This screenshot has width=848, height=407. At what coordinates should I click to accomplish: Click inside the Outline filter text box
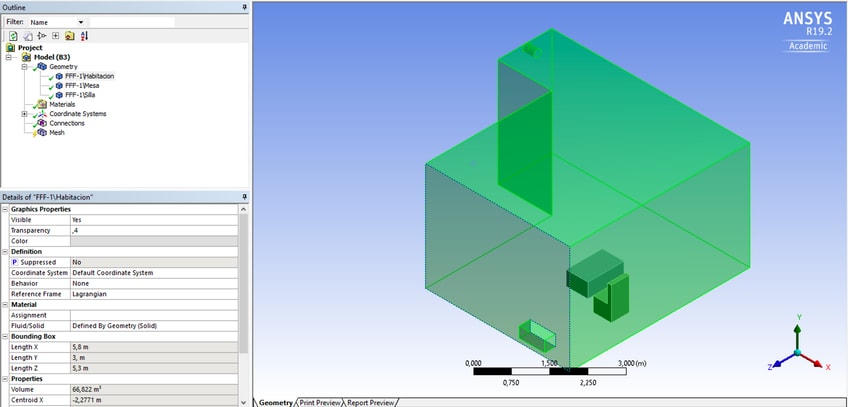(132, 22)
